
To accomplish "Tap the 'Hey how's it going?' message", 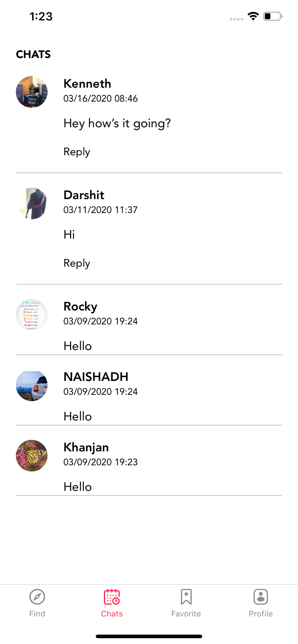I will [x=117, y=123].
